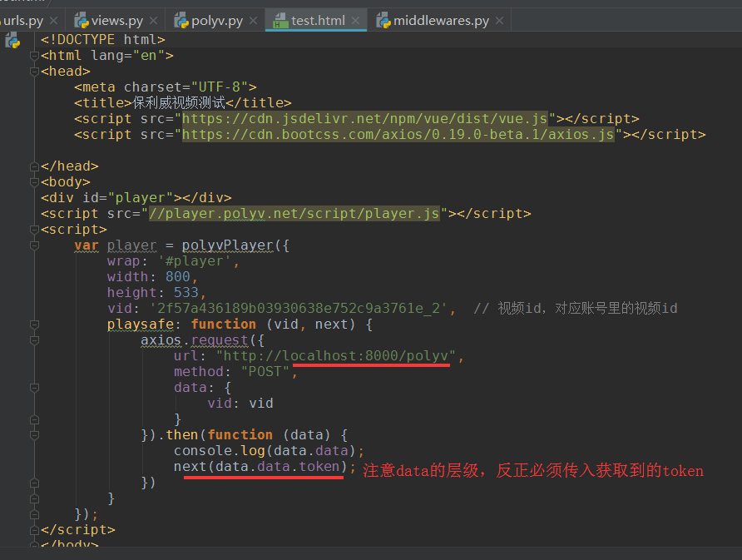This screenshot has height=560, width=742.
Task: Click the title text 保利威视频测试
Action: click(179, 103)
